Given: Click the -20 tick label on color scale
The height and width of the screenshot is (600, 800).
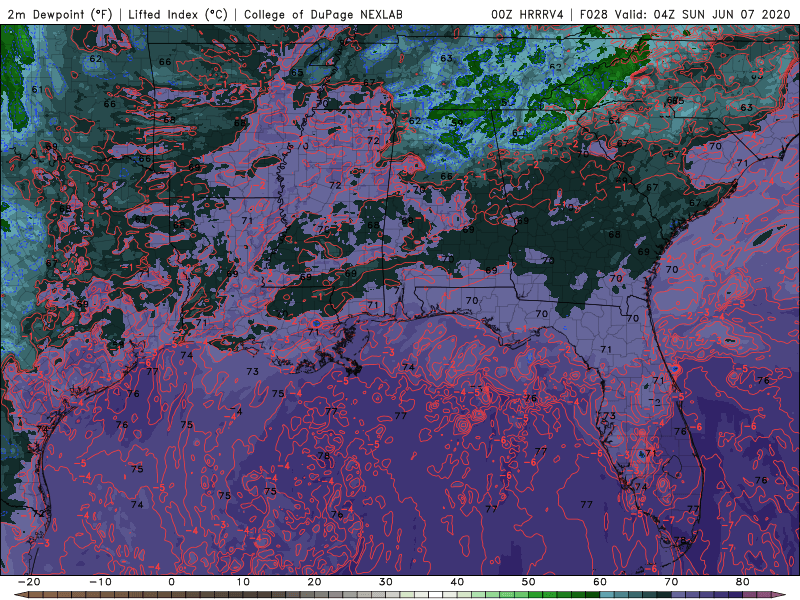Looking at the screenshot, I should point(29,582).
